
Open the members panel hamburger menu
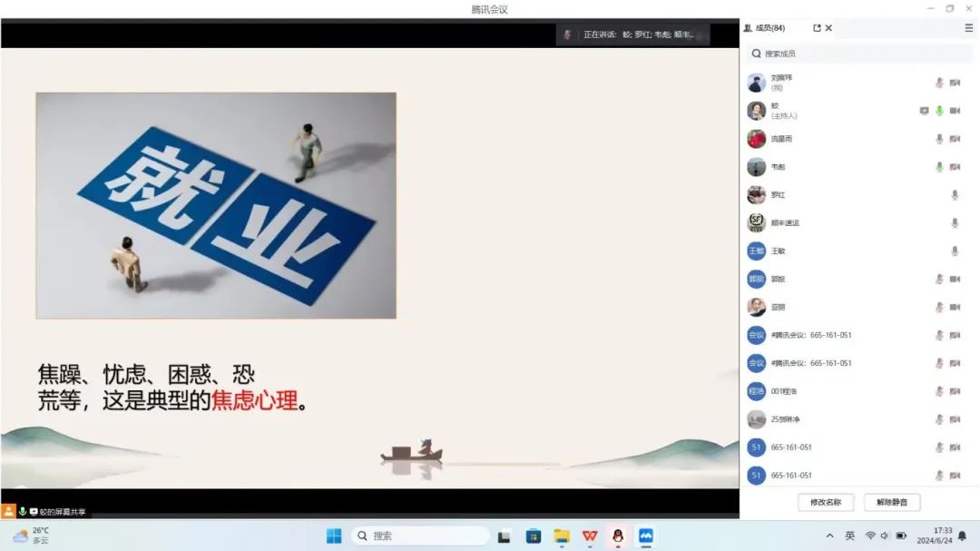point(968,28)
